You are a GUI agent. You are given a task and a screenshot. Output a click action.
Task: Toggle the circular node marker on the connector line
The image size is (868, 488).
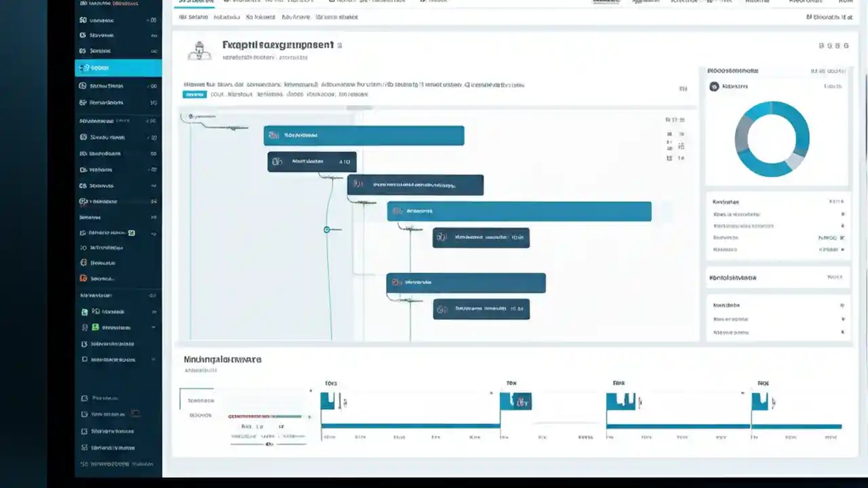[x=327, y=229]
